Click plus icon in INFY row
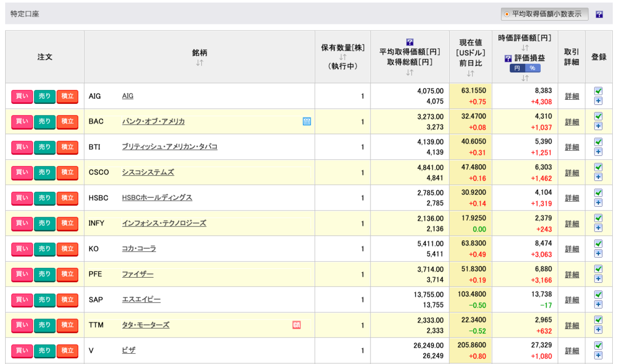The width and height of the screenshot is (621, 364). 598,228
